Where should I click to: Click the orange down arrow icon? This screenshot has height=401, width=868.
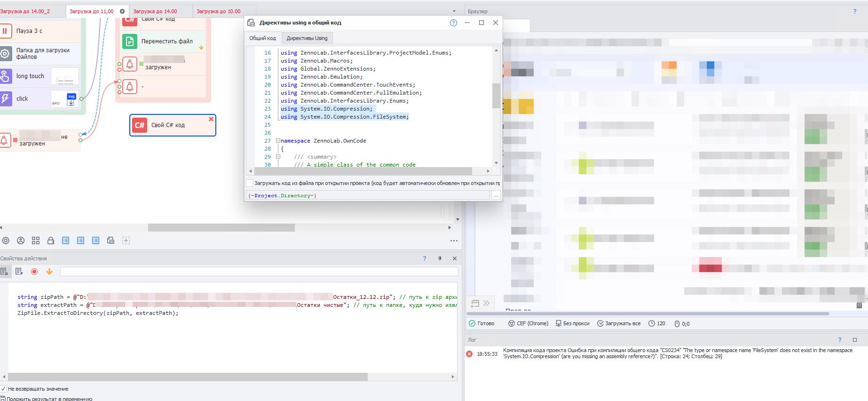49,272
